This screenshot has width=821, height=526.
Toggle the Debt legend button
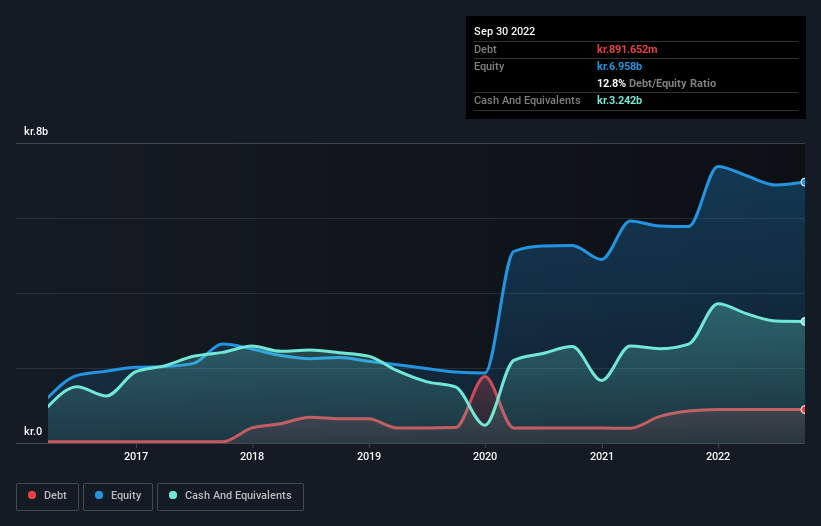coord(47,496)
